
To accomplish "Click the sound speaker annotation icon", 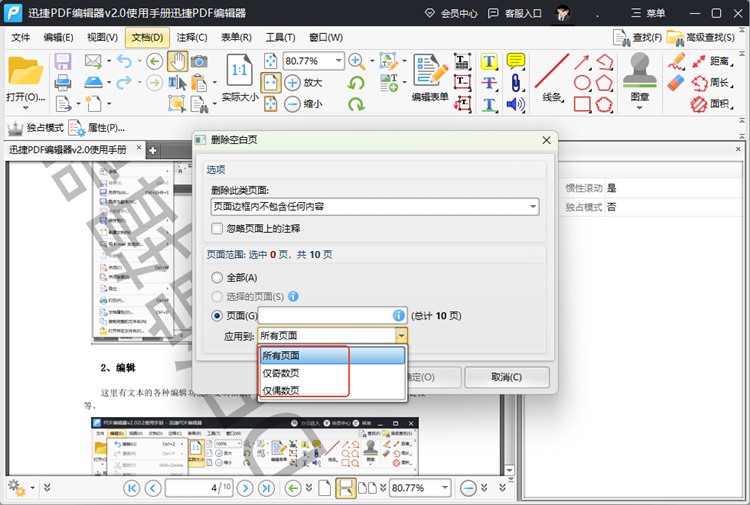I will 516,104.
